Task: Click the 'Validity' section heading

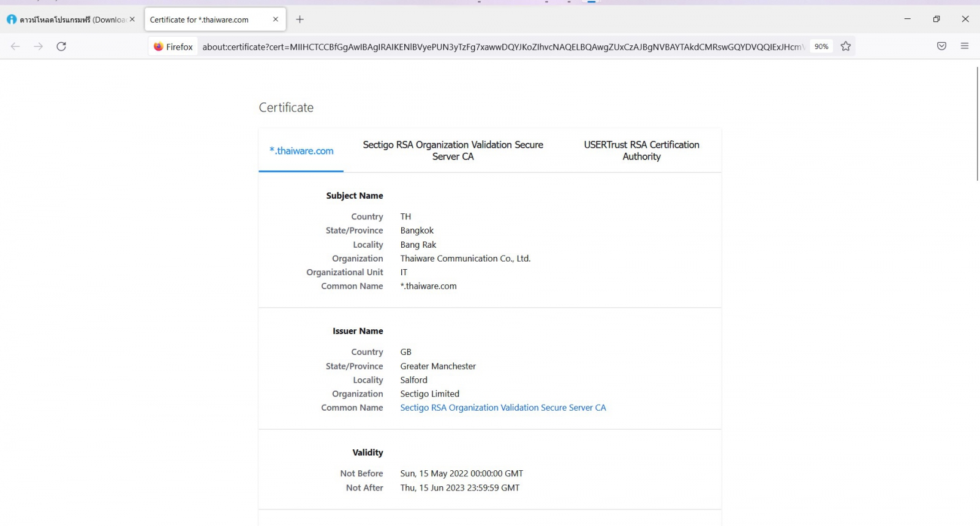Action: pos(367,452)
